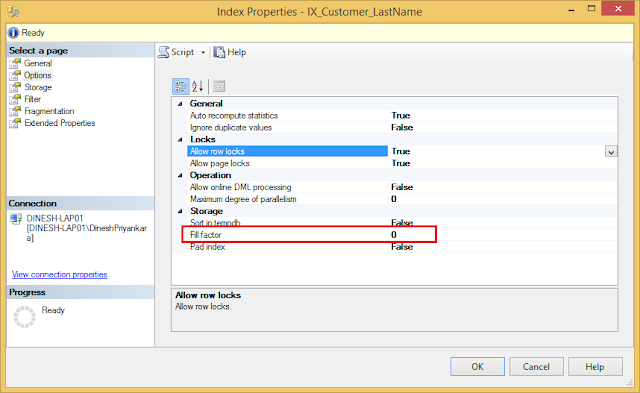
Task: Click the progress spinner icon
Action: coord(24,317)
